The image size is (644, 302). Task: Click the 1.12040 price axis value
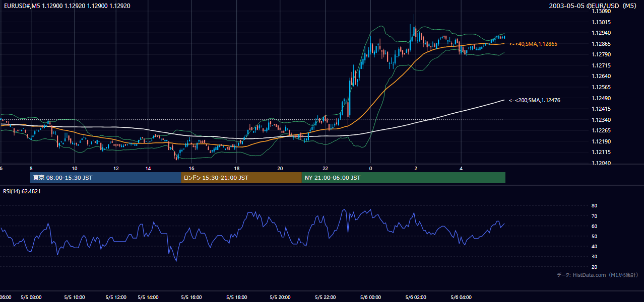click(x=601, y=163)
